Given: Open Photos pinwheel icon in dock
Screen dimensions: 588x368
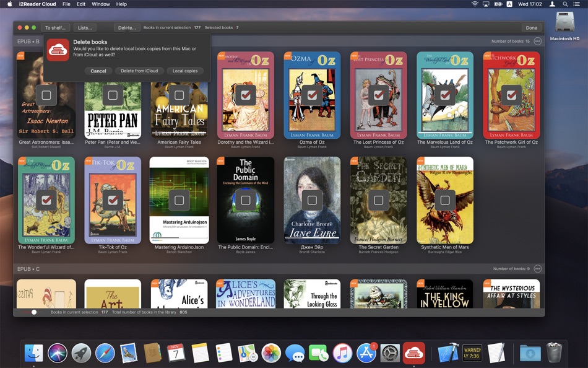Looking at the screenshot, I should tap(271, 353).
